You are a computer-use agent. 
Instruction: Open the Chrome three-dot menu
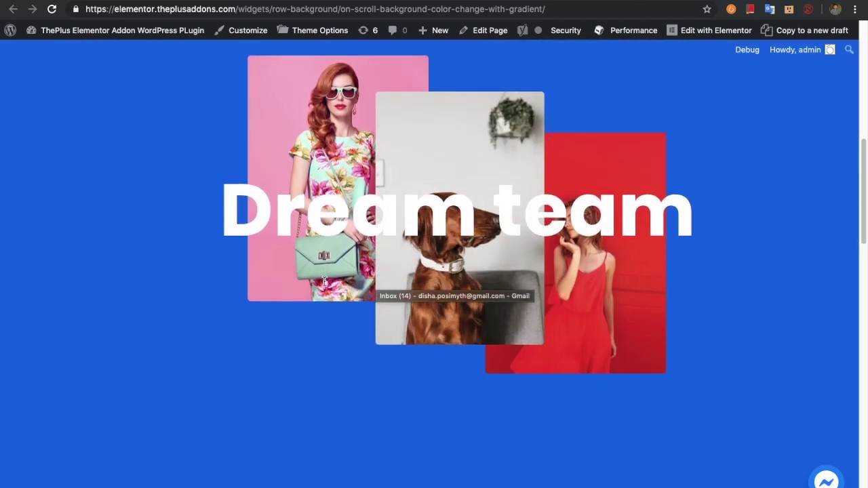855,9
